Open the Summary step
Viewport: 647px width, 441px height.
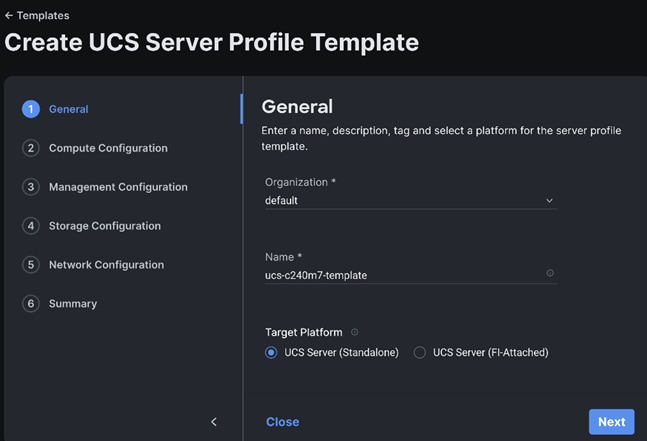coord(60,304)
